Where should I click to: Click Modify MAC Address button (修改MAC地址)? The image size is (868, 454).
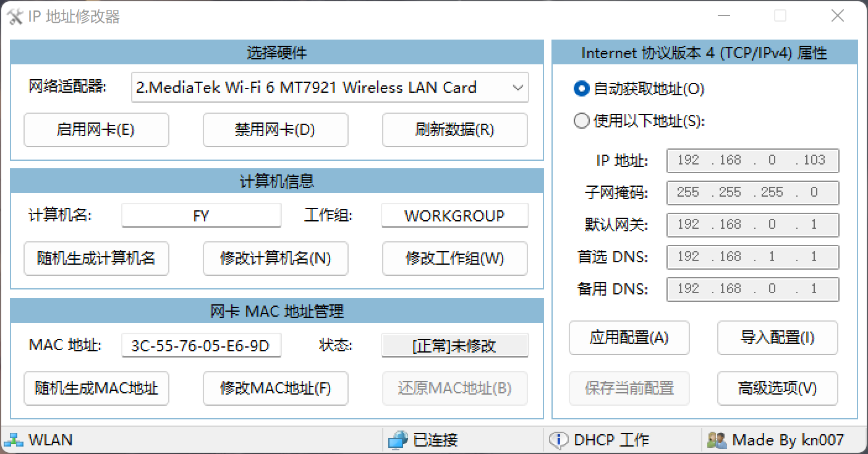(x=275, y=388)
